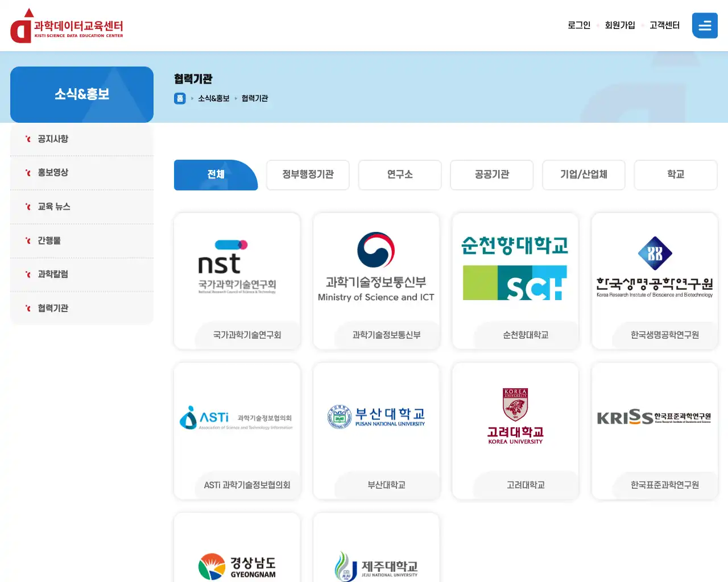The image size is (728, 582).
Task: Open 교육 뉴스 in the sidebar
Action: coord(82,207)
